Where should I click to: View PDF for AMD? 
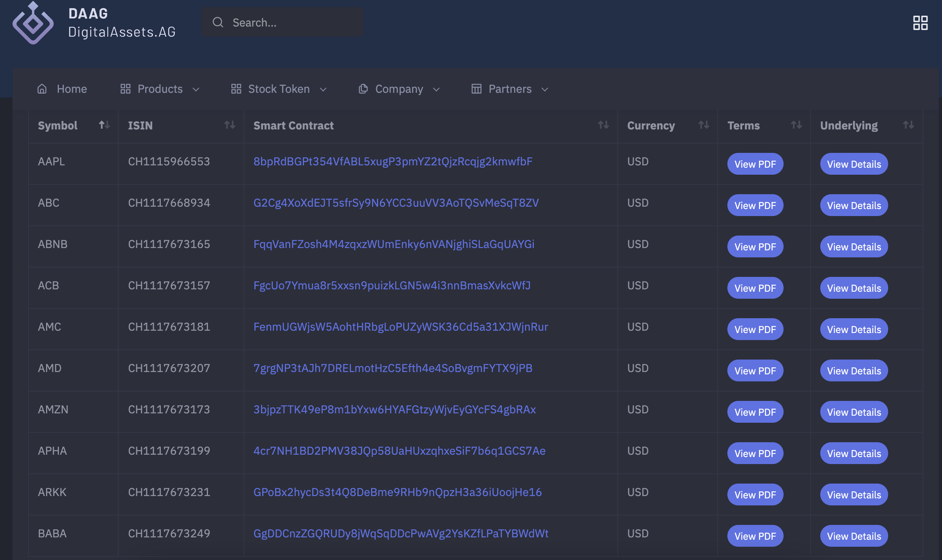coord(755,370)
